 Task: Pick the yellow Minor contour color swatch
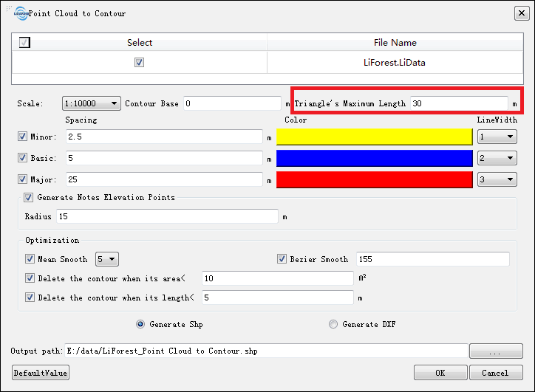pyautogui.click(x=375, y=137)
